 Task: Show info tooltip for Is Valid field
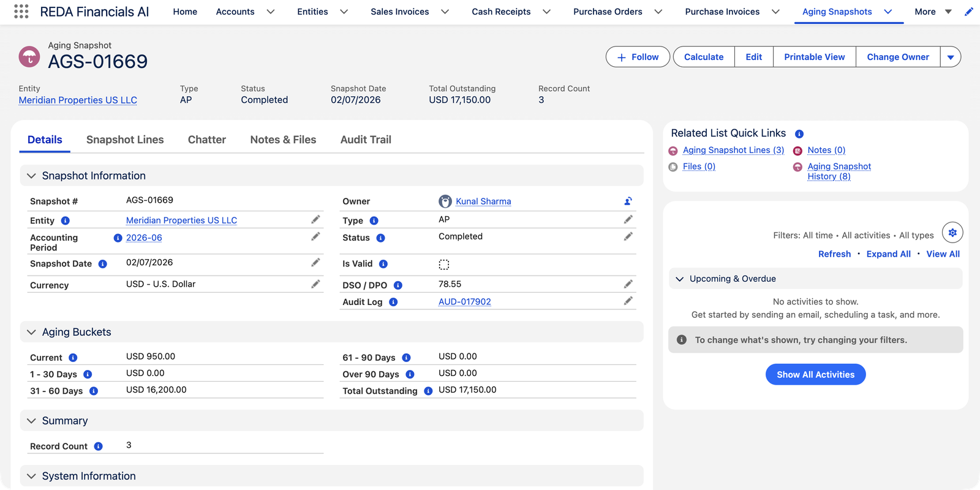coord(383,264)
